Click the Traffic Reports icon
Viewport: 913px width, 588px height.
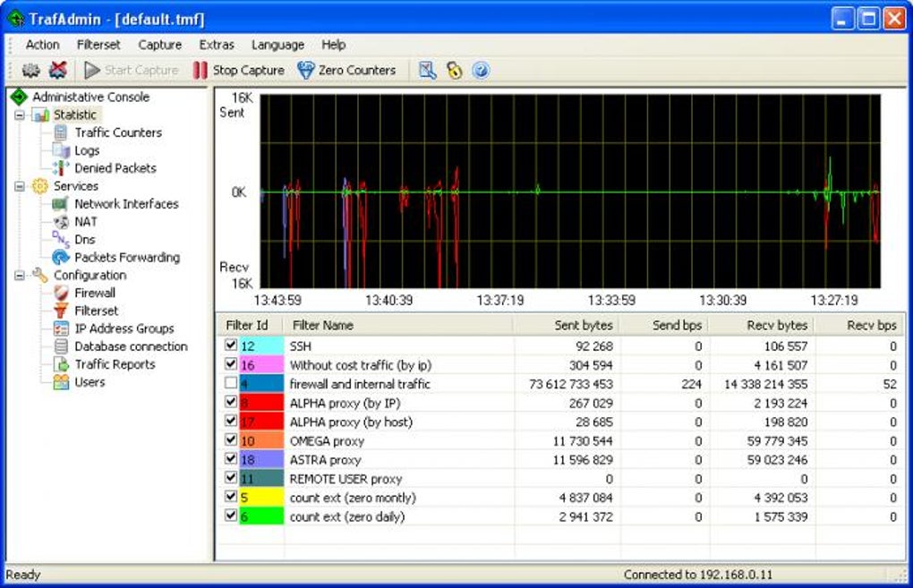[x=61, y=364]
